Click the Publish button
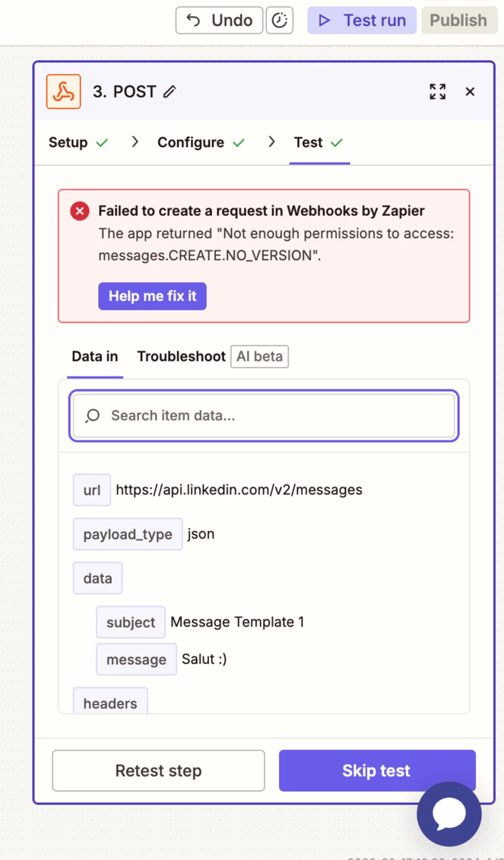Image resolution: width=504 pixels, height=860 pixels. 458,21
